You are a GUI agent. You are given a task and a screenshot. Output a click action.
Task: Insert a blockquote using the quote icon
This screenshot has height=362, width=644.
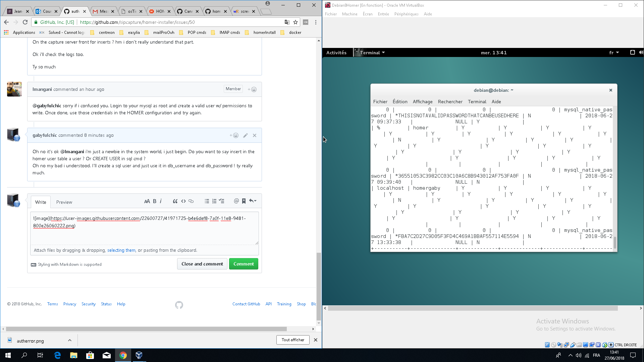pyautogui.click(x=175, y=201)
